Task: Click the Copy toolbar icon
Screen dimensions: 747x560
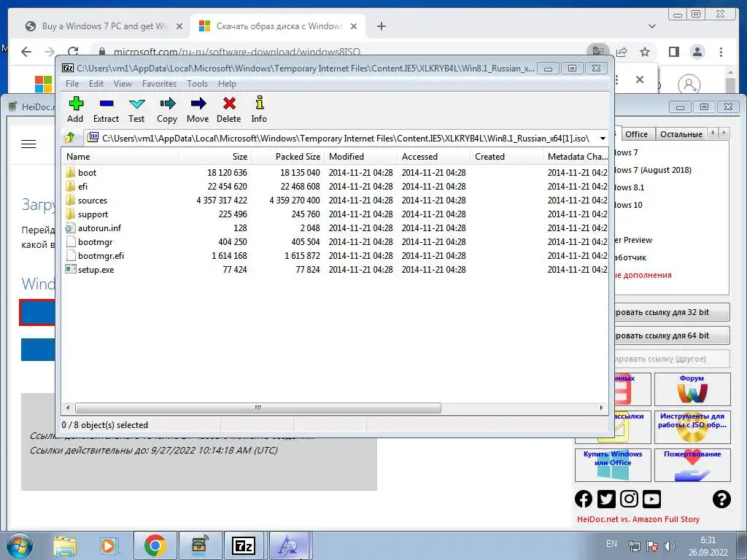Action: [167, 110]
